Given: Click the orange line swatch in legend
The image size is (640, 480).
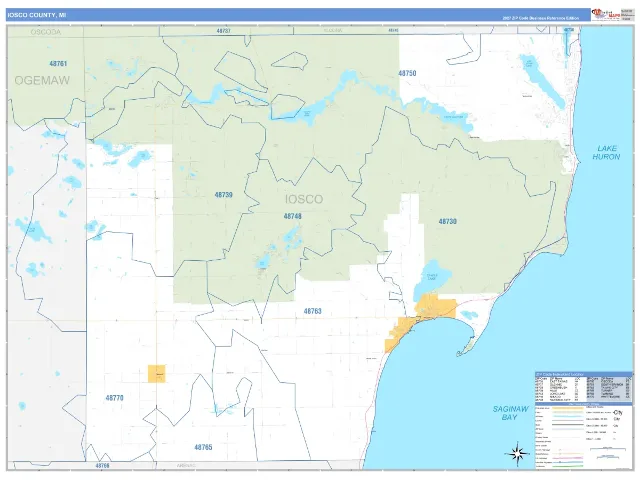Looking at the screenshot, I should [x=568, y=408].
